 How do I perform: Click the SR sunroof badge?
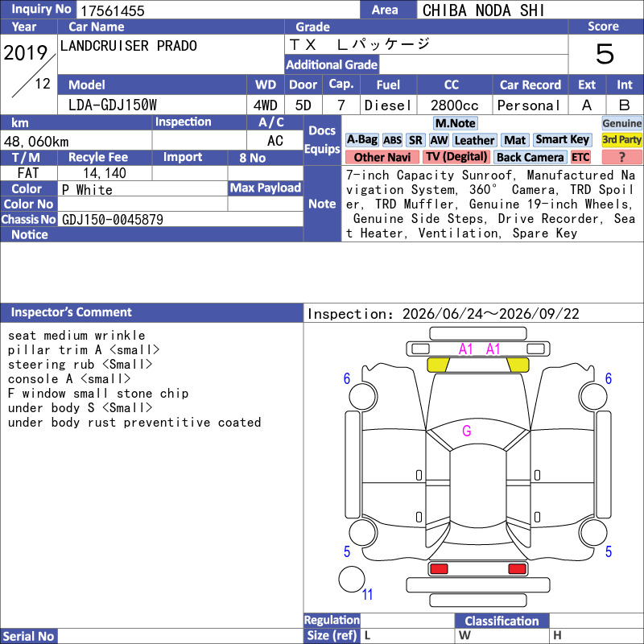(415, 140)
